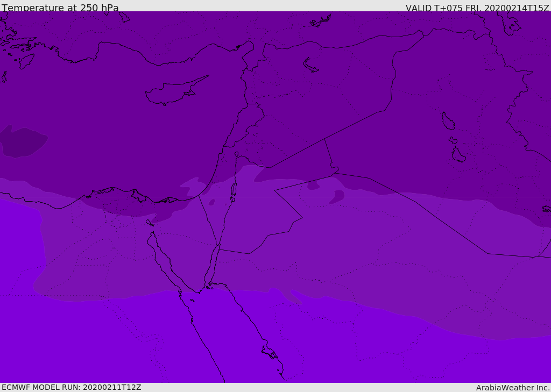Click the "ECMWF MODEL RUN: 20200211T12Z" footer text
Image resolution: width=551 pixels, height=392 pixels.
point(72,387)
